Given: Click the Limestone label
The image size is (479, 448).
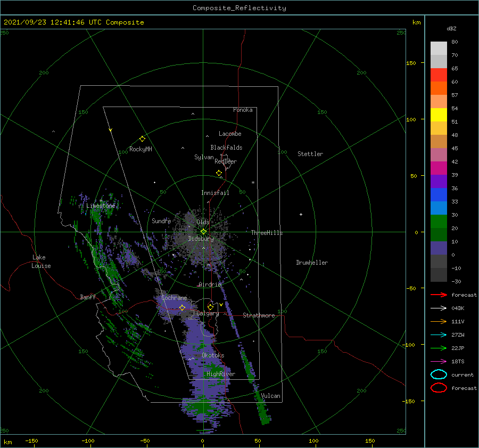Looking at the screenshot, I should pyautogui.click(x=101, y=206).
